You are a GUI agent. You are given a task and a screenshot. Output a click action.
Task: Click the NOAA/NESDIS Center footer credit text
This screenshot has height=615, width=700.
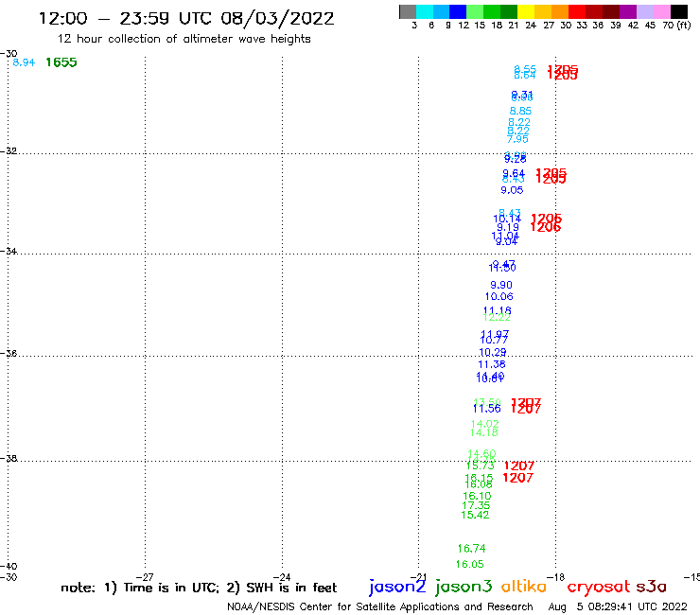380,607
